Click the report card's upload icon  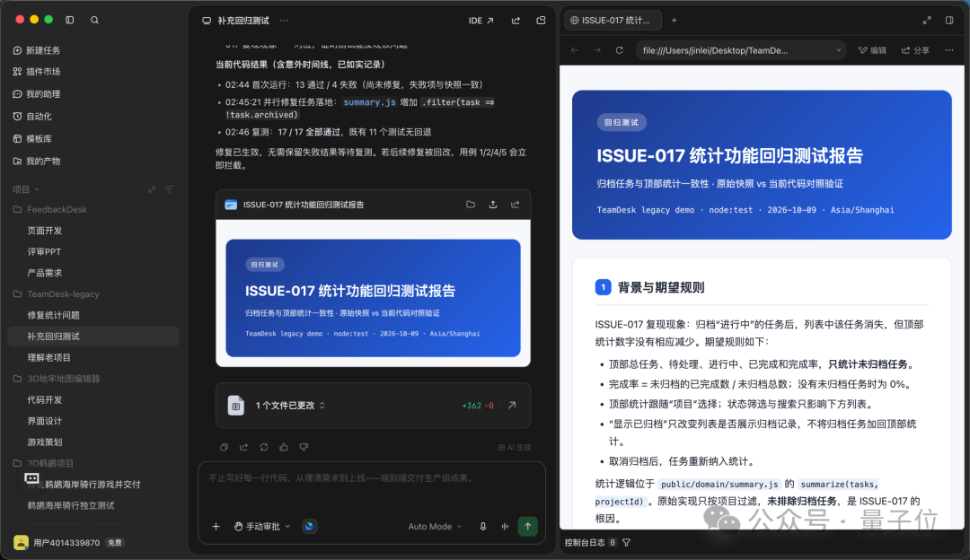pos(493,205)
